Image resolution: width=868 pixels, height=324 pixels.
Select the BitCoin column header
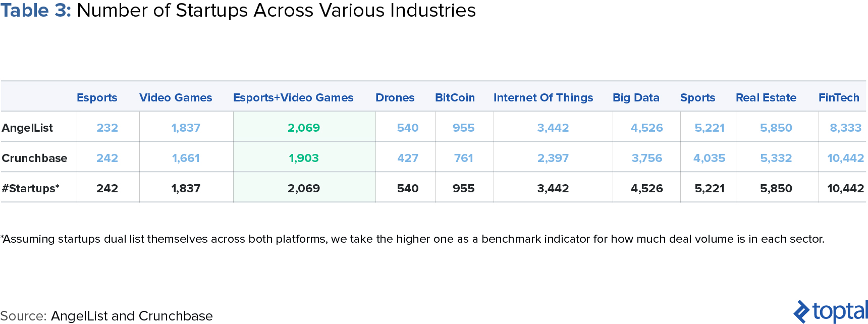(455, 97)
